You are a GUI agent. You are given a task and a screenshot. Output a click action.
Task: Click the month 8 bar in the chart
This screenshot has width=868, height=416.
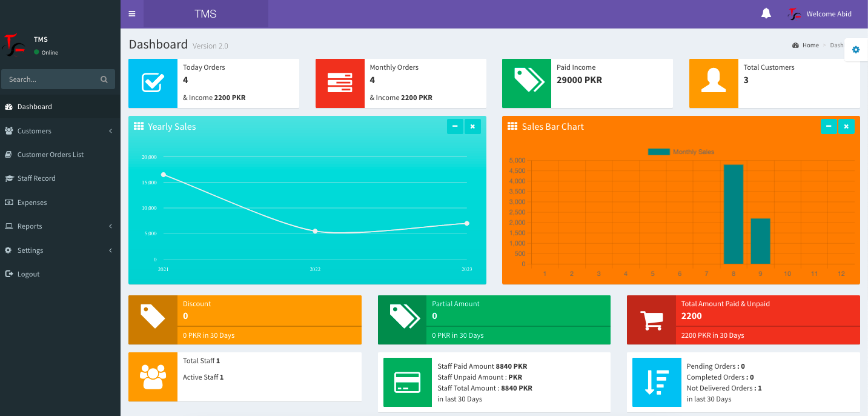(734, 214)
